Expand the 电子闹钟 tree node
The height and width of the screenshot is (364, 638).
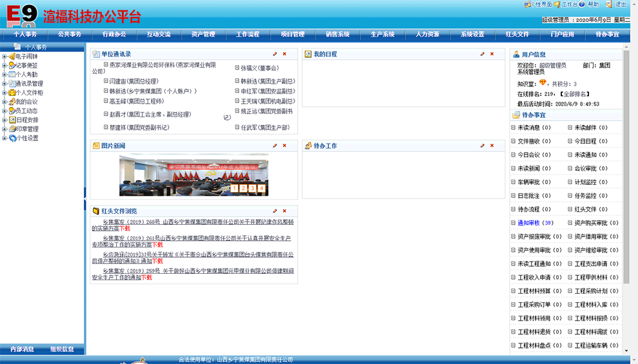click(x=4, y=57)
